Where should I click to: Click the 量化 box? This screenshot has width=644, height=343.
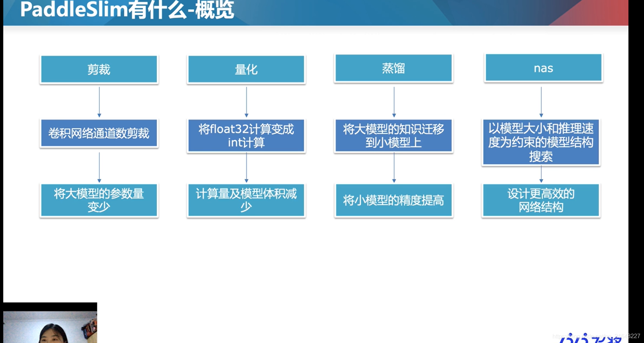pyautogui.click(x=246, y=69)
